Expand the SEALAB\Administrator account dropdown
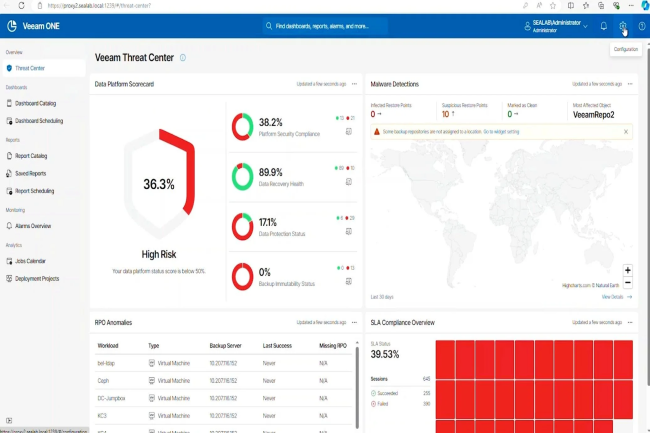This screenshot has width=650, height=433. point(586,26)
